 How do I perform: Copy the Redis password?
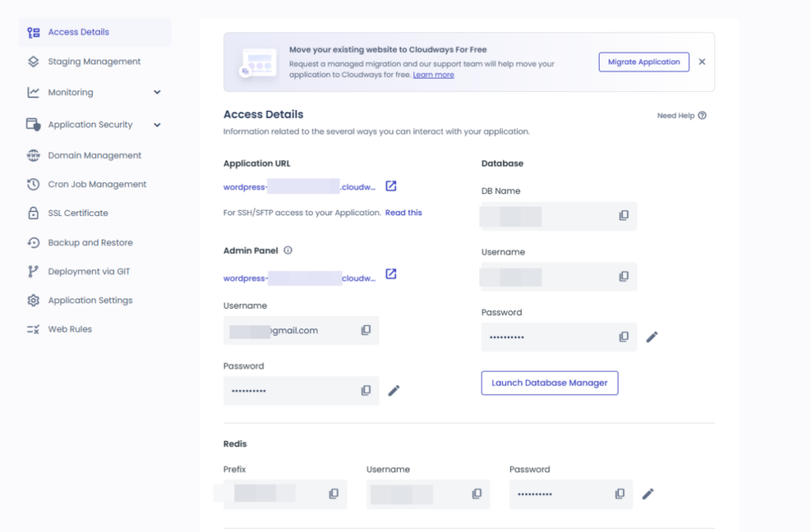[x=619, y=494]
